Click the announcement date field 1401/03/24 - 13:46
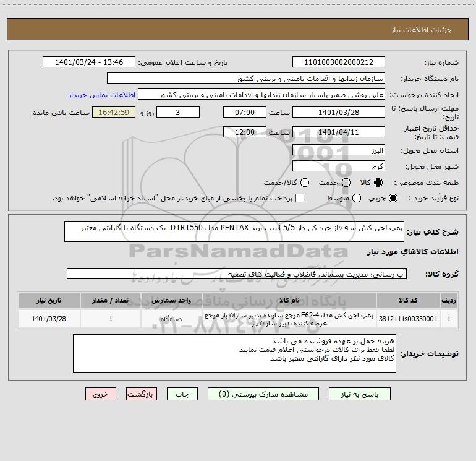The width and height of the screenshot is (476, 461). 89,62
